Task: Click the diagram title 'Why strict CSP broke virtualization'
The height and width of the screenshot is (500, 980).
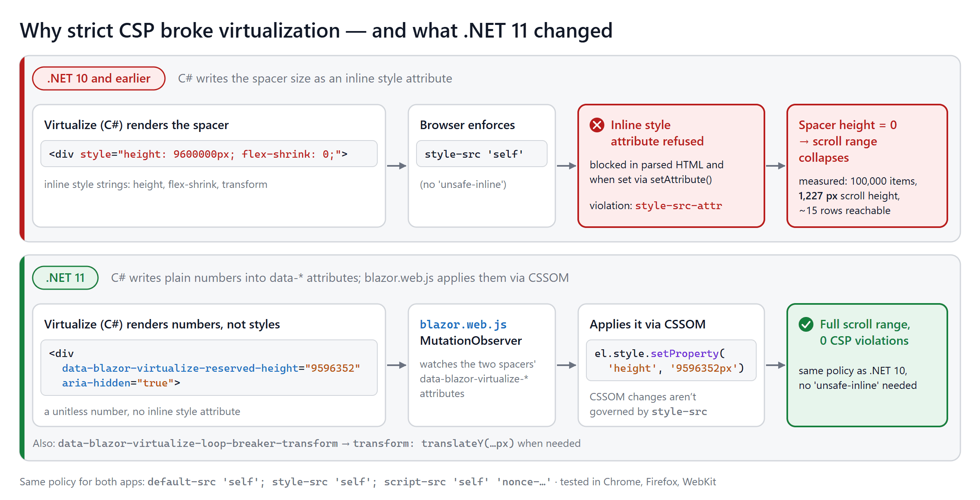Action: coord(180,31)
